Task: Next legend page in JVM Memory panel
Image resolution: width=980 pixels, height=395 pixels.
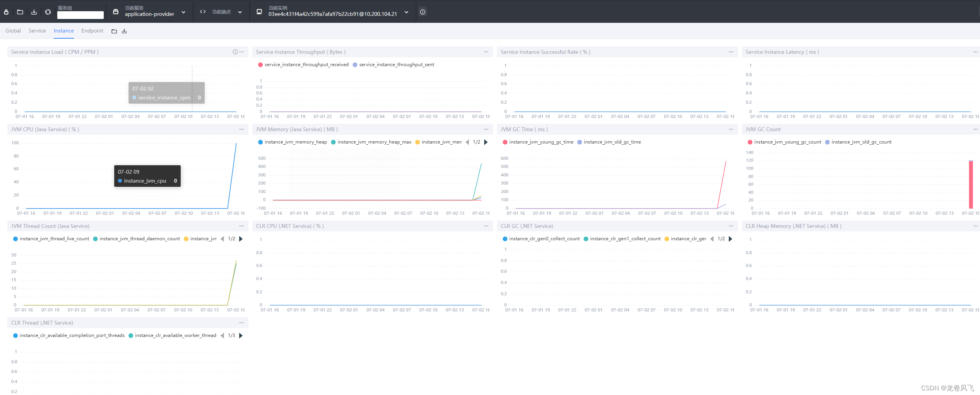Action: click(x=486, y=142)
